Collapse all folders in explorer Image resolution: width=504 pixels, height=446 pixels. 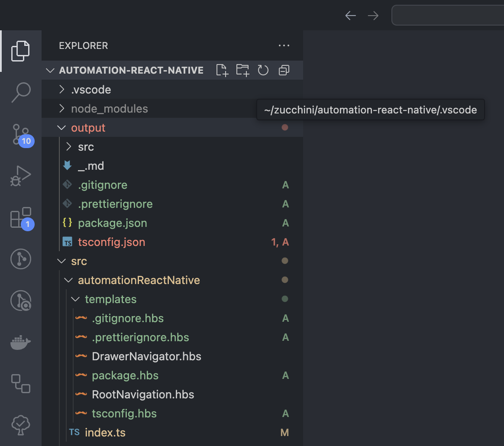point(284,70)
